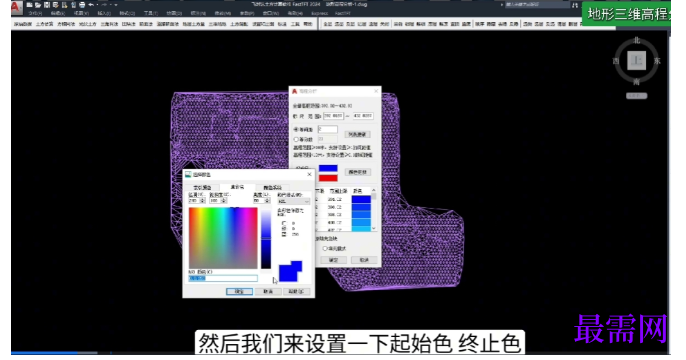Click the 西 compass label on ViewCube
The image size is (686, 360).
(616, 61)
